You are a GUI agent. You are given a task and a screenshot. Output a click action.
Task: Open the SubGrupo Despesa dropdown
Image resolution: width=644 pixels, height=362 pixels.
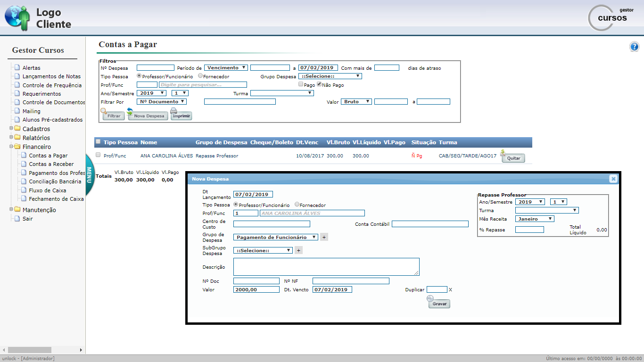pyautogui.click(x=263, y=251)
